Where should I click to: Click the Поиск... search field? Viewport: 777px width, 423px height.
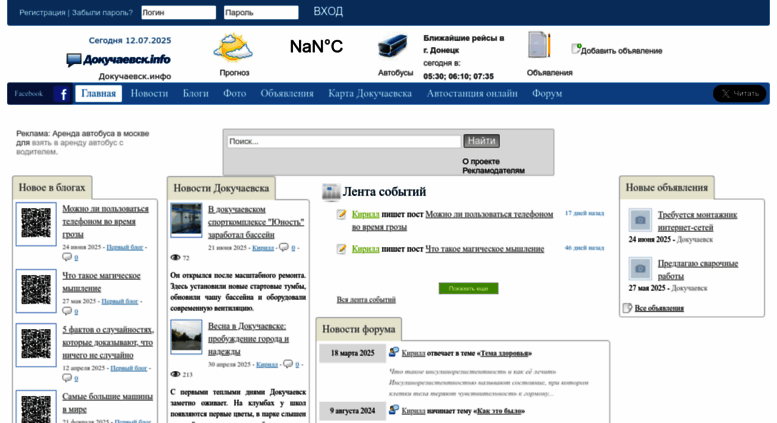344,141
